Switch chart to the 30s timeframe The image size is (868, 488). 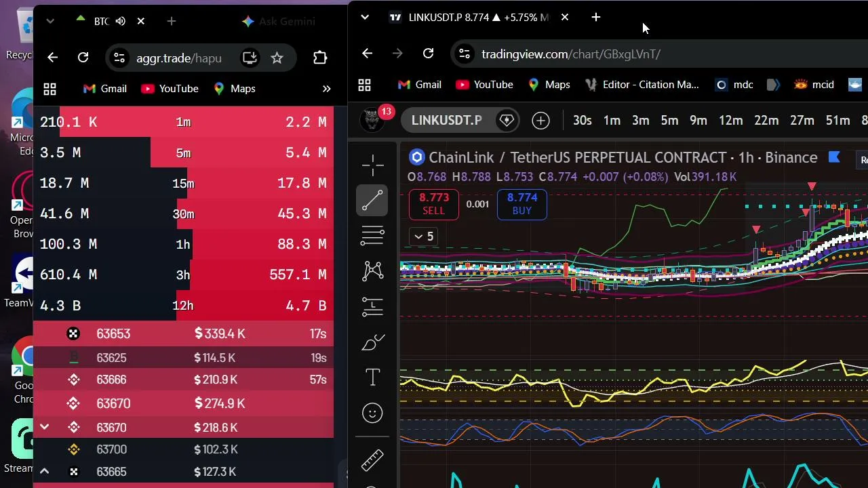pyautogui.click(x=582, y=120)
